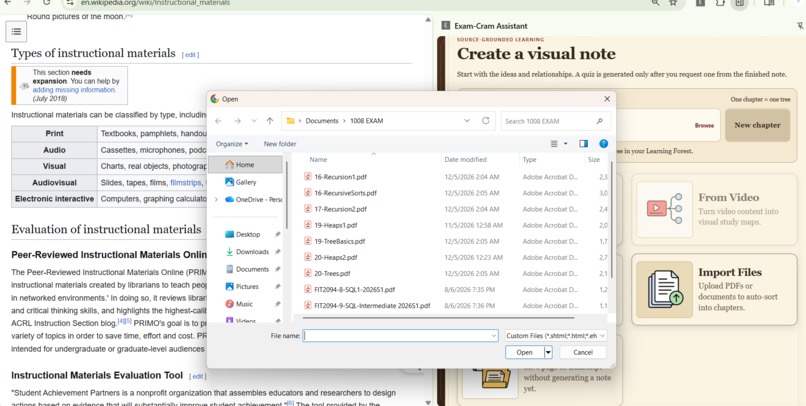This screenshot has height=406, width=806.
Task: Select the file 16-RecursiveSorts.pdf
Action: pos(345,193)
